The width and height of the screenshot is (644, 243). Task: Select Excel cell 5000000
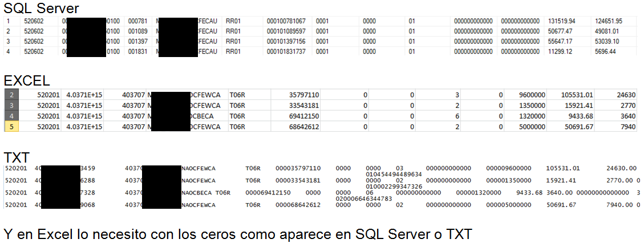pos(525,127)
